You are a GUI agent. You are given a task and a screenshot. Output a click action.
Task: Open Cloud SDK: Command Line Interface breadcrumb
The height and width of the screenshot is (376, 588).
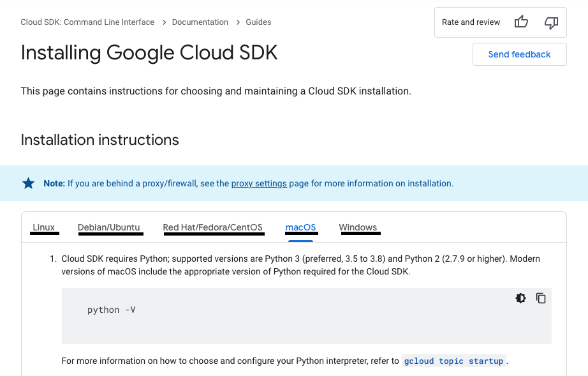[x=87, y=22]
